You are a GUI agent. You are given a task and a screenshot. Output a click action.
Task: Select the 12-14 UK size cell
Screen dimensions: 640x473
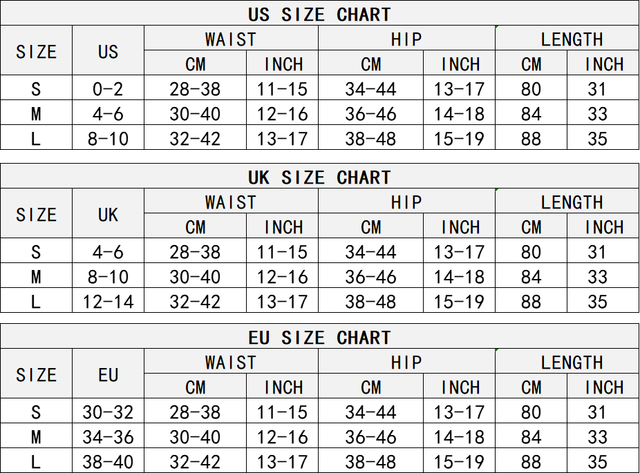(108, 300)
